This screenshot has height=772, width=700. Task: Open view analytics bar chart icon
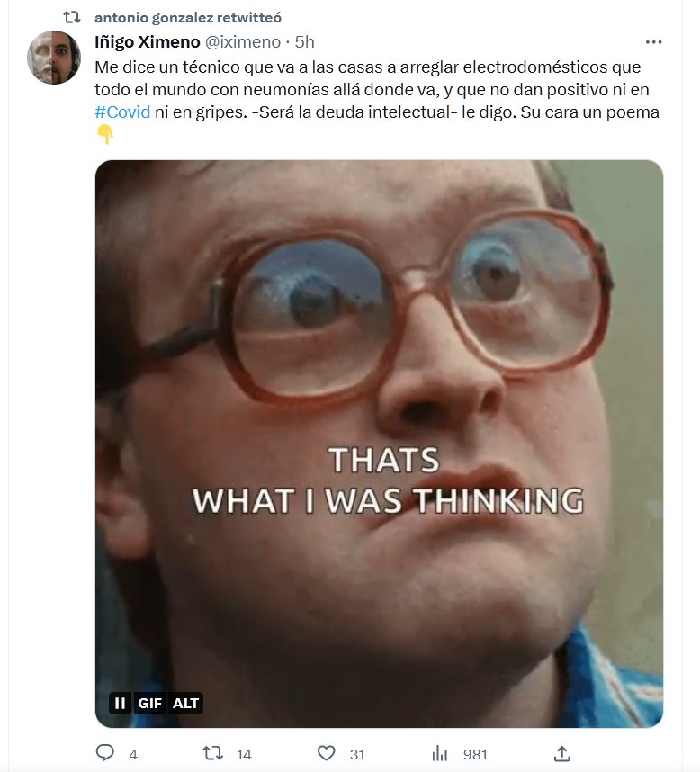click(x=439, y=753)
